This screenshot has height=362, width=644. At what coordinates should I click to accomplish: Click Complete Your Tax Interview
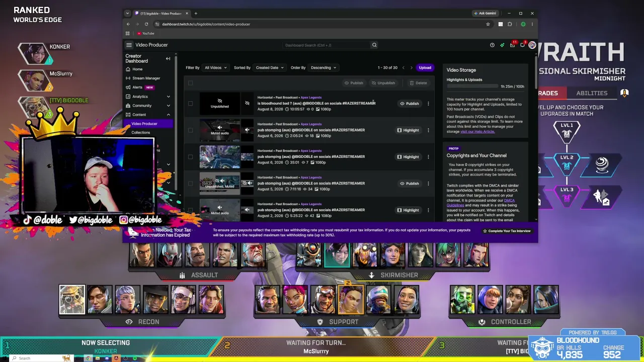[x=507, y=231]
